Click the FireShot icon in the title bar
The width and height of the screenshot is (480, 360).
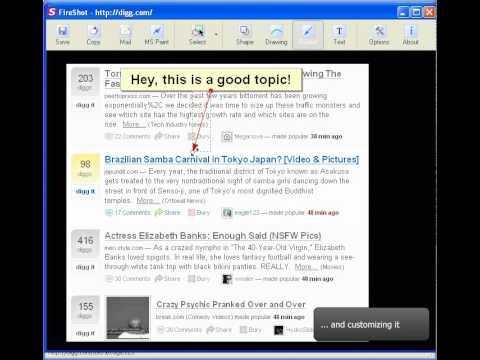[x=52, y=12]
